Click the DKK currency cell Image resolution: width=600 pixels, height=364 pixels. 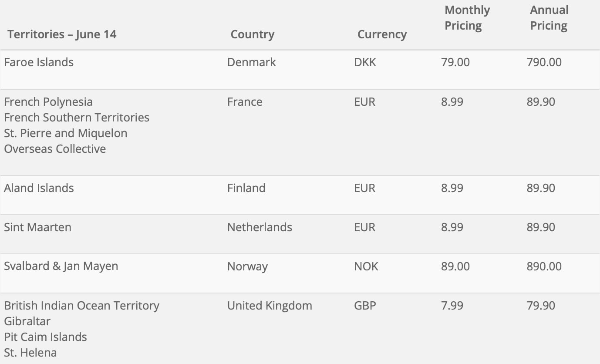pyautogui.click(x=365, y=62)
